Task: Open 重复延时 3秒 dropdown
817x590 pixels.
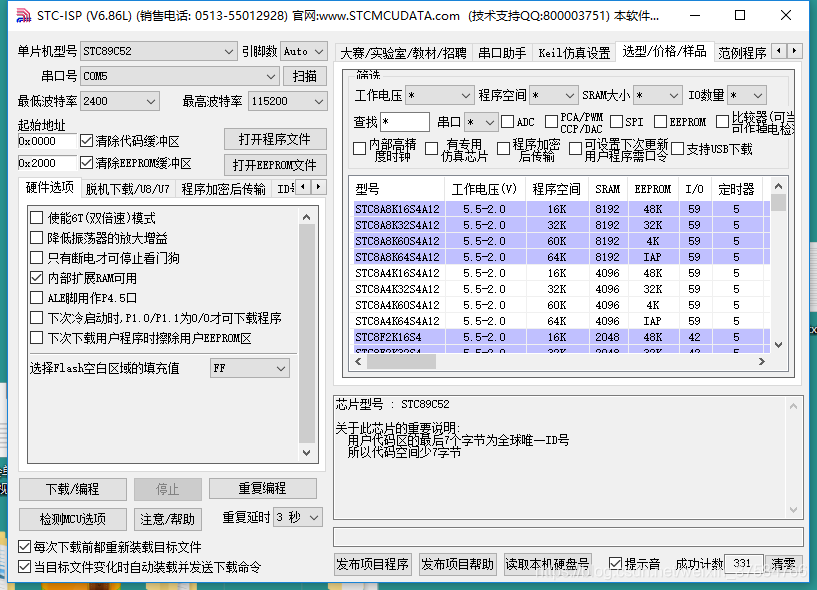Action: (x=298, y=517)
